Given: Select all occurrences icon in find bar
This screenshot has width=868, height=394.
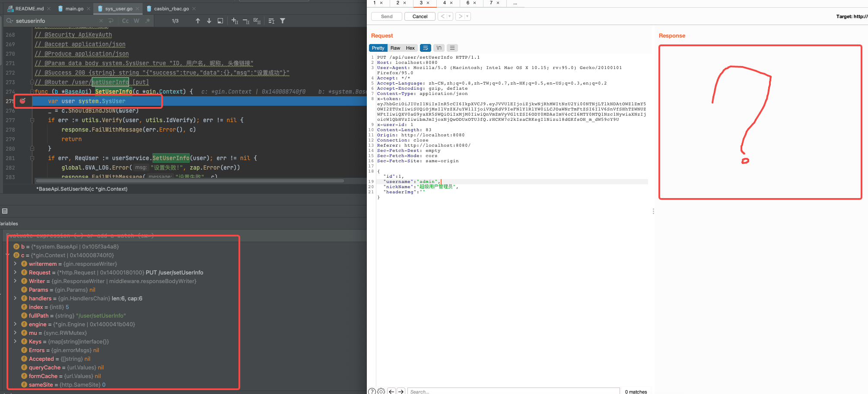Looking at the screenshot, I should [257, 21].
